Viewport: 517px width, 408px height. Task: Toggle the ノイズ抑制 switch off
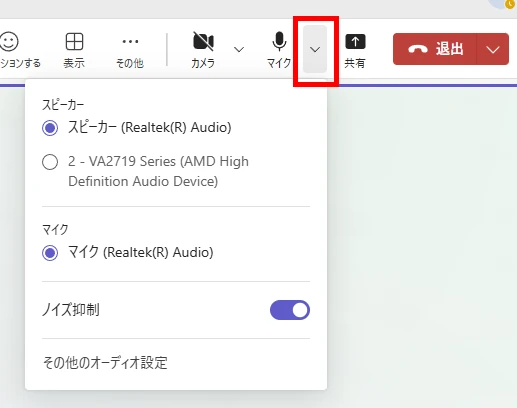click(x=290, y=310)
